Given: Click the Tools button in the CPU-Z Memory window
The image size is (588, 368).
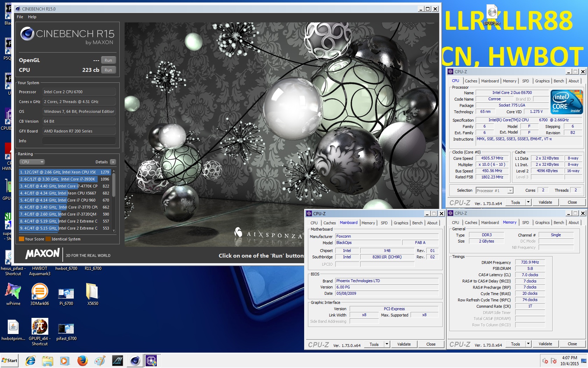Looking at the screenshot, I should 515,344.
